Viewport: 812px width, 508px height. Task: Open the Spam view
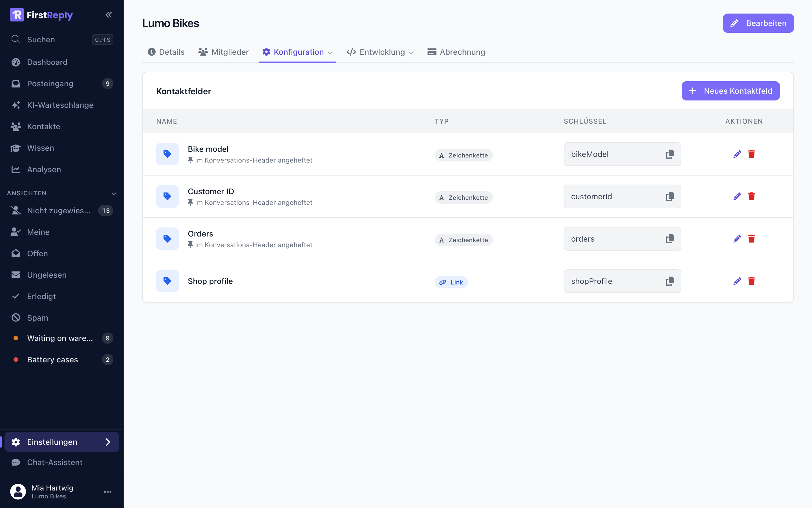[x=62, y=318]
